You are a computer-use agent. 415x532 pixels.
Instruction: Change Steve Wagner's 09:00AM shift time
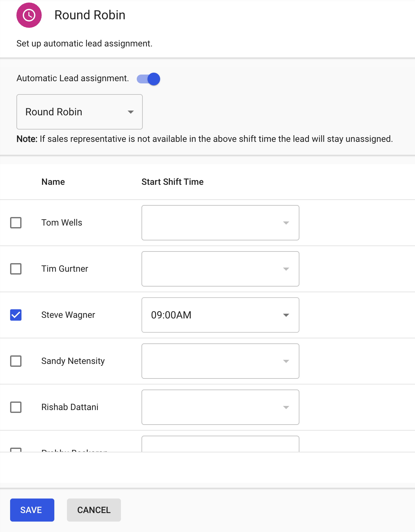tap(220, 315)
